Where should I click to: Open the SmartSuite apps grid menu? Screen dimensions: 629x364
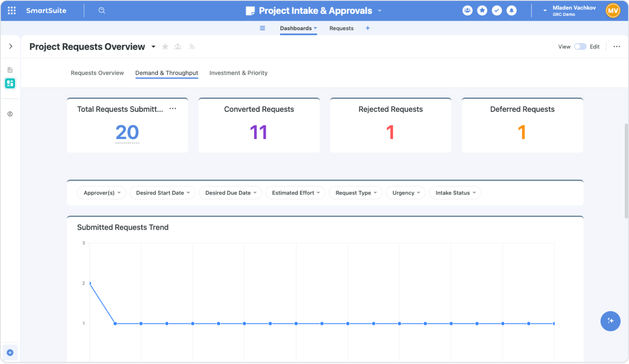point(12,11)
